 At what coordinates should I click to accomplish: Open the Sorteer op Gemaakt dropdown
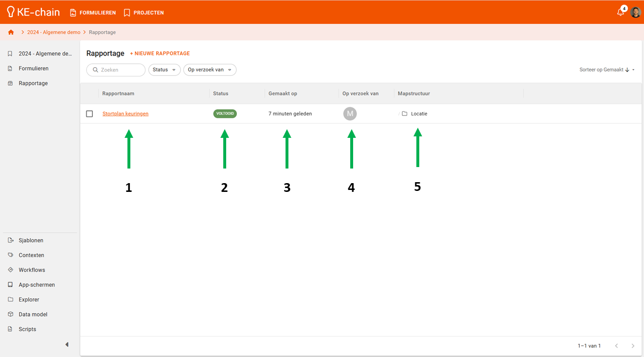607,70
